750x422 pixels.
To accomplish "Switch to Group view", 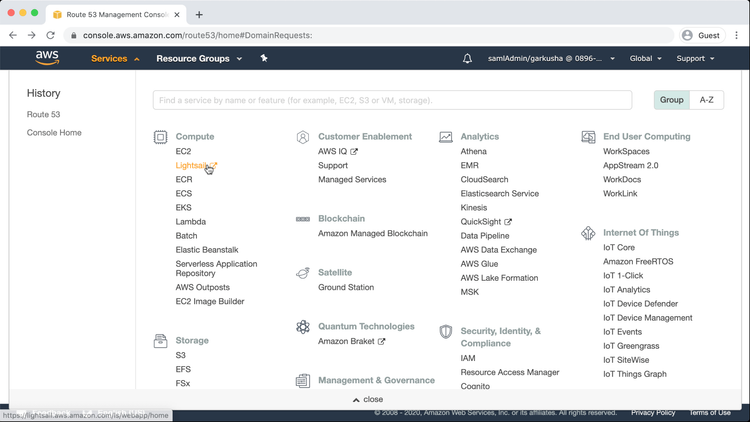I will (x=672, y=100).
